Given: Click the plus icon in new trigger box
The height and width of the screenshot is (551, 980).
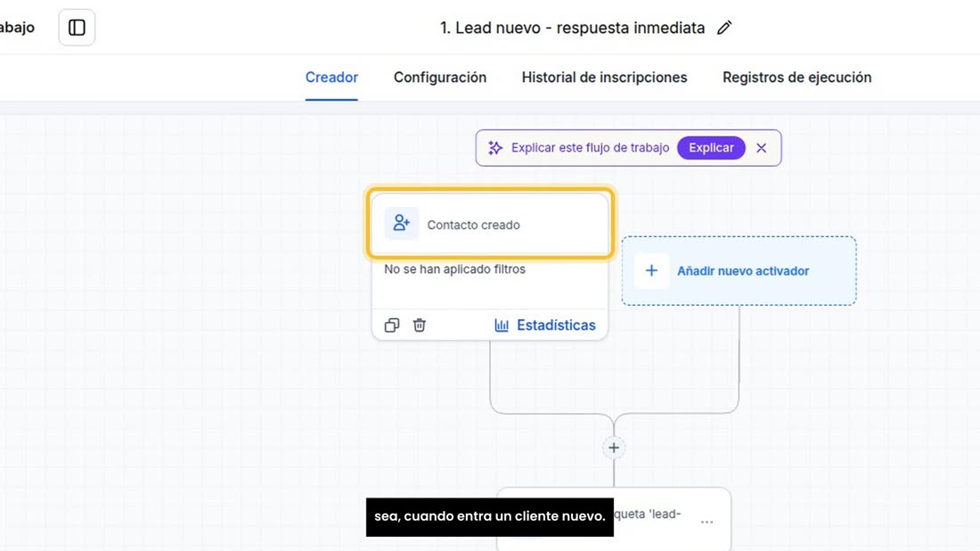Looking at the screenshot, I should coord(651,271).
